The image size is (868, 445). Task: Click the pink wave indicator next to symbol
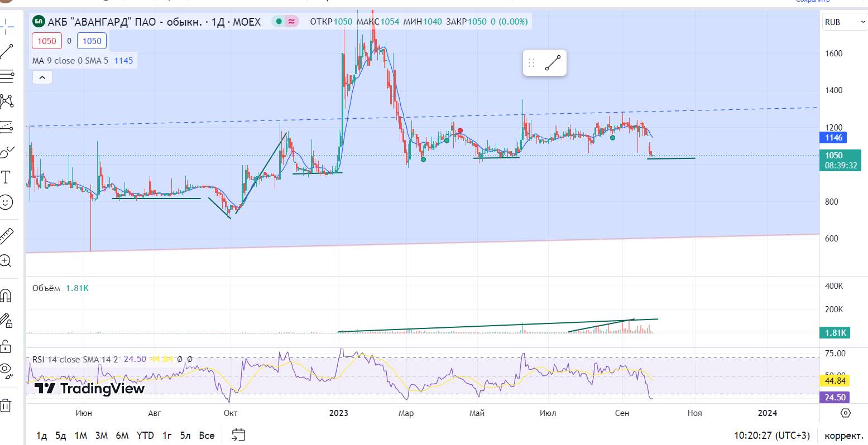[291, 22]
